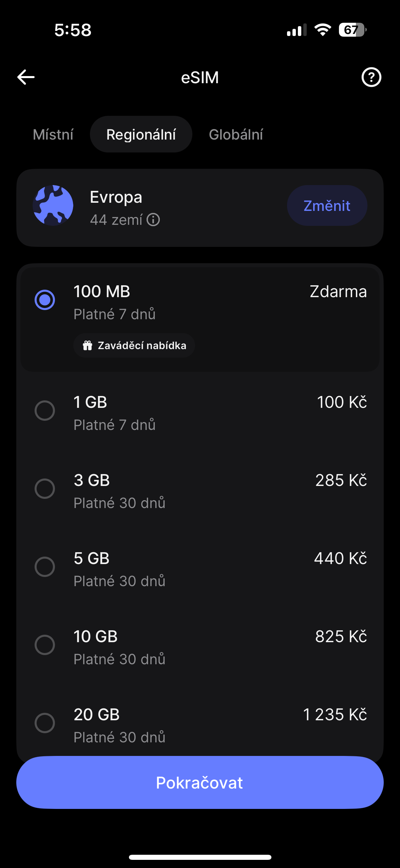Pick the 5 GB plan radio button
Screen dimensions: 400x868
45,567
